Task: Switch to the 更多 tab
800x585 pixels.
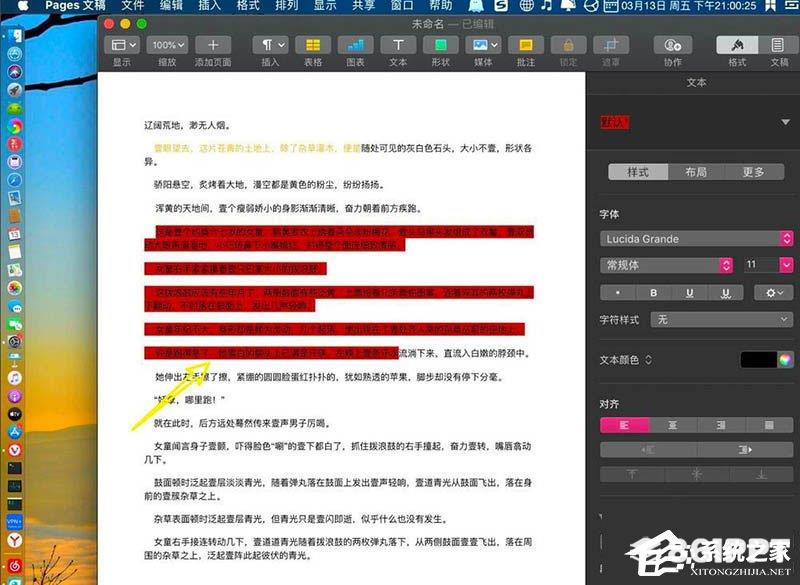Action: click(x=754, y=172)
